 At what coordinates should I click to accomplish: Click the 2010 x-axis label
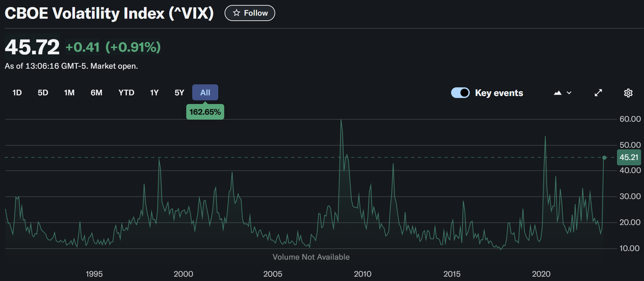(362, 274)
